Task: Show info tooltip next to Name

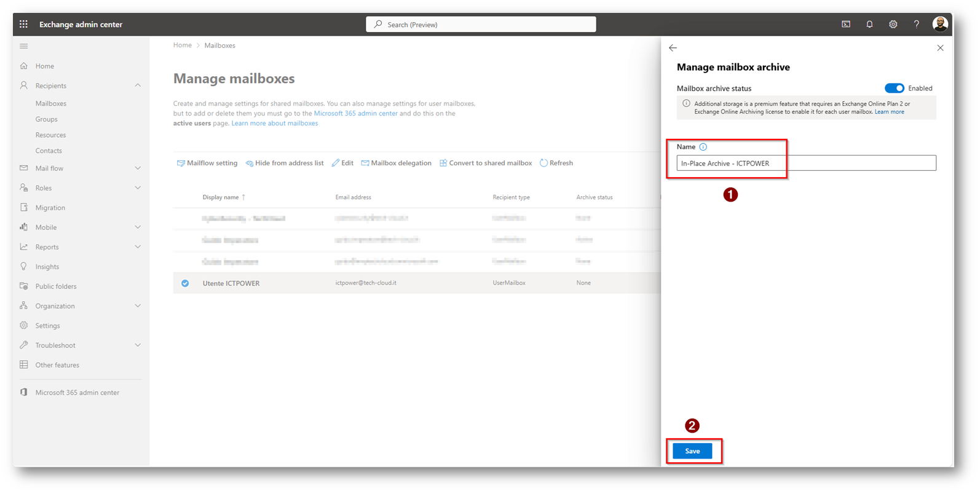Action: [703, 147]
